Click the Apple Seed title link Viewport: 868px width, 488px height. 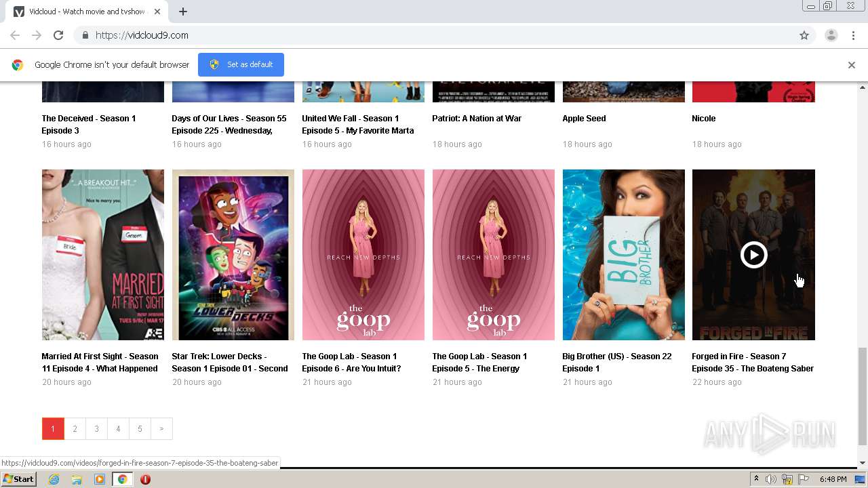point(584,118)
